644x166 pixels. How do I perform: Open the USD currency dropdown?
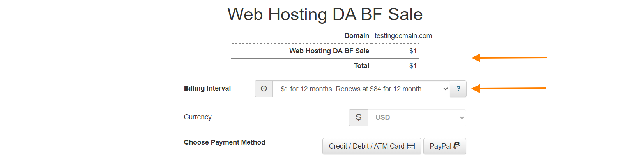417,117
